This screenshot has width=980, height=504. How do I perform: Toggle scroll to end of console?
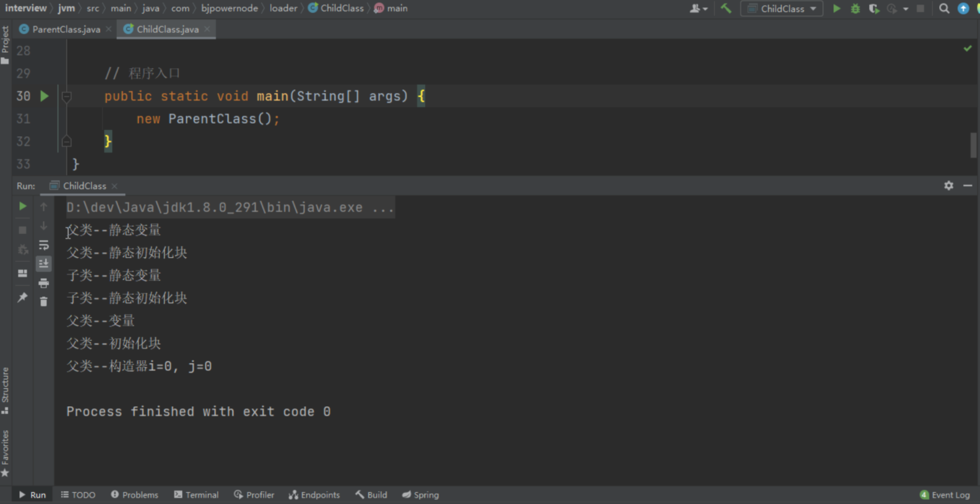click(44, 264)
